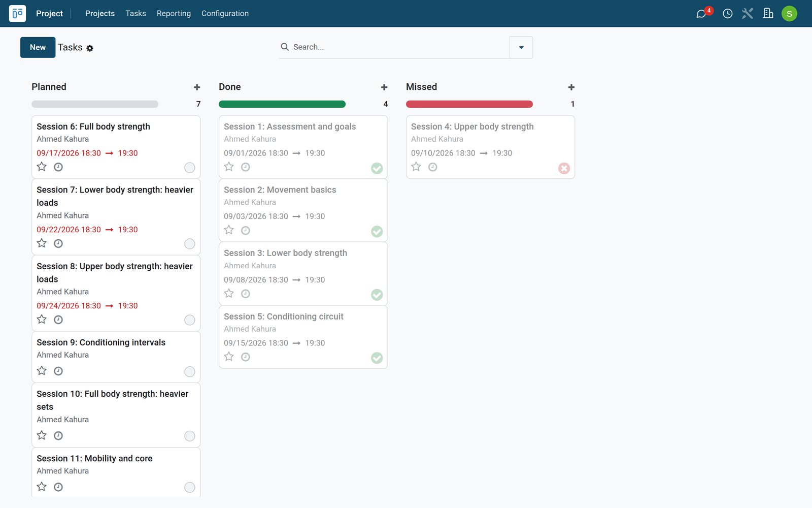
Task: Schedule activity on Session 10 card
Action: click(58, 435)
